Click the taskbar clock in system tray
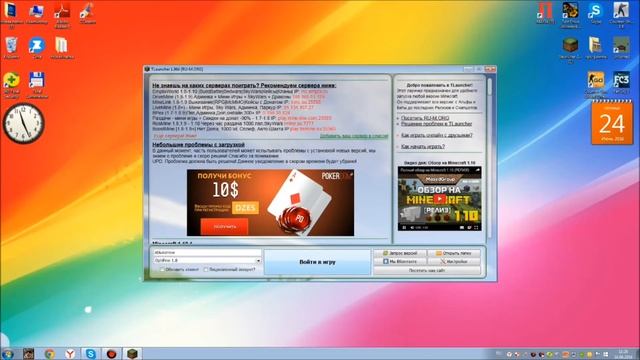Image resolution: width=640 pixels, height=360 pixels. [x=623, y=354]
